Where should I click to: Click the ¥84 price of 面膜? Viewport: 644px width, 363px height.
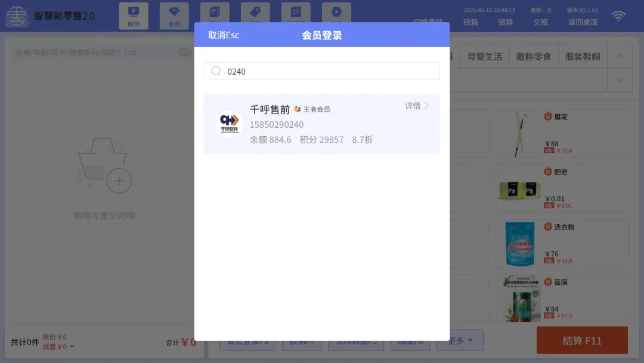[552, 309]
